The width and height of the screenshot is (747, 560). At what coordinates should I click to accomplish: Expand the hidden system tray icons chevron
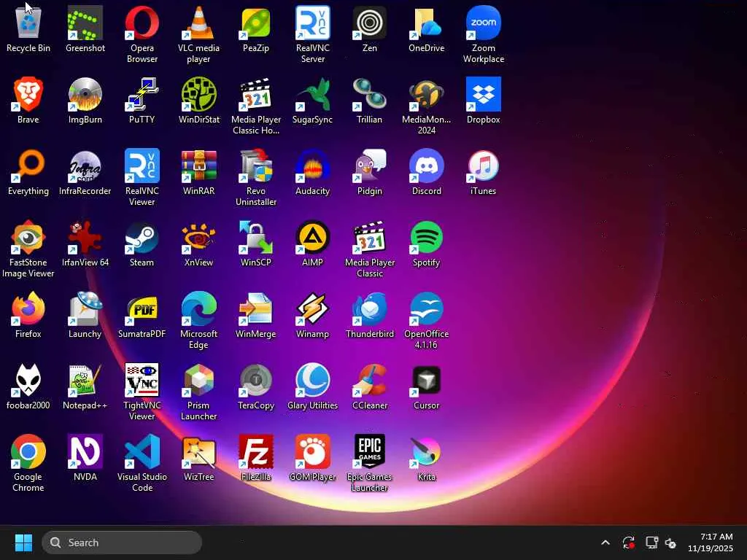click(605, 542)
